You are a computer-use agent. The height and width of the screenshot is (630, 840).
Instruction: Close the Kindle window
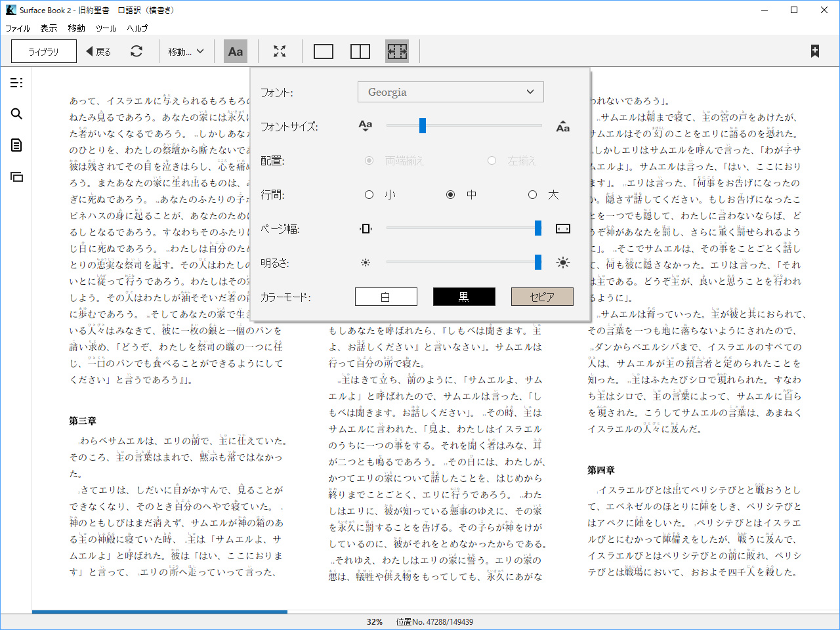click(824, 10)
